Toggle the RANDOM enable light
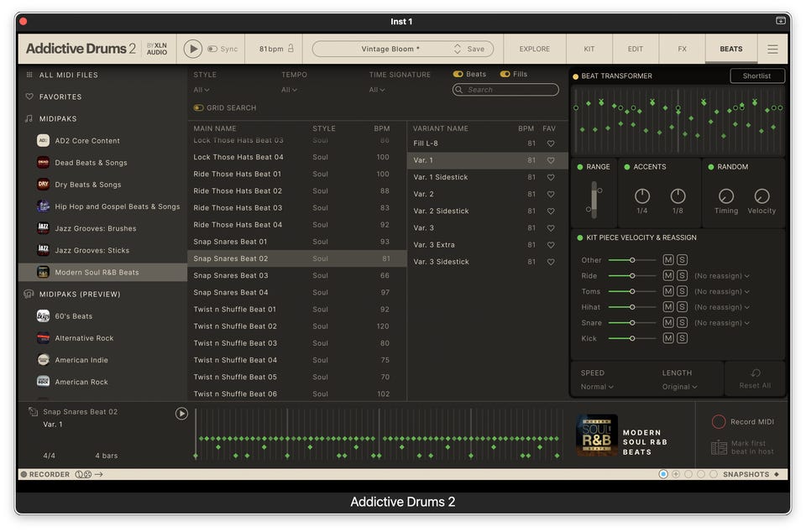This screenshot has width=806, height=532. click(x=711, y=167)
